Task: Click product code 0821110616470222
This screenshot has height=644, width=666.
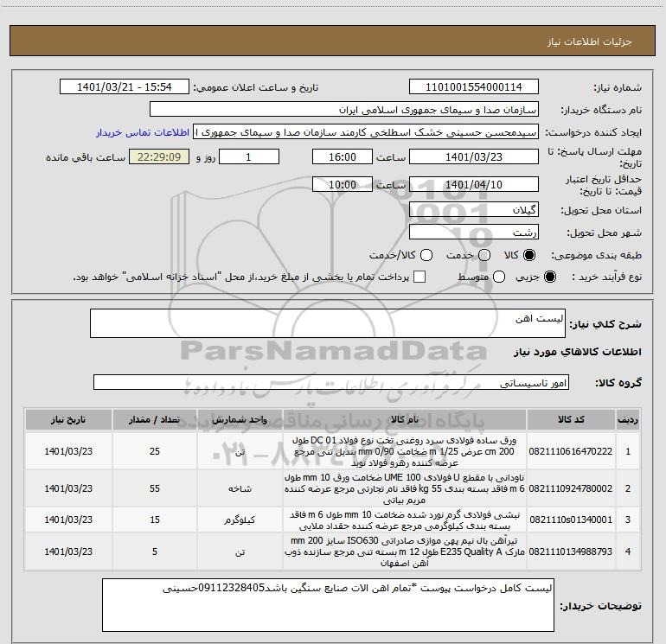Action: [571, 451]
